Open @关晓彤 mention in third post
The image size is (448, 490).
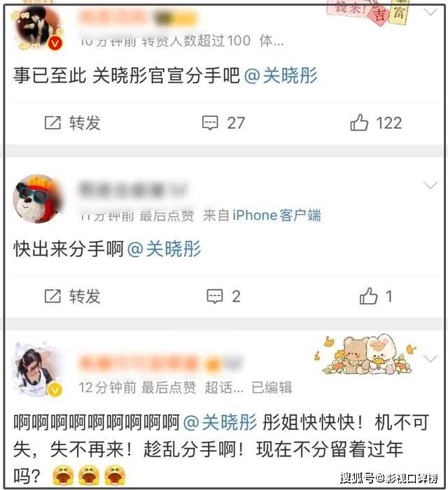click(220, 423)
